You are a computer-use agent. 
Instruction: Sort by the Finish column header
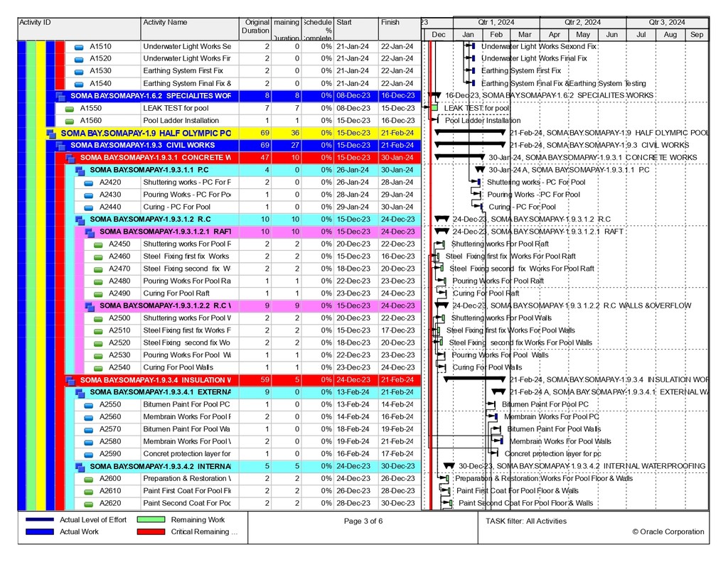click(400, 28)
